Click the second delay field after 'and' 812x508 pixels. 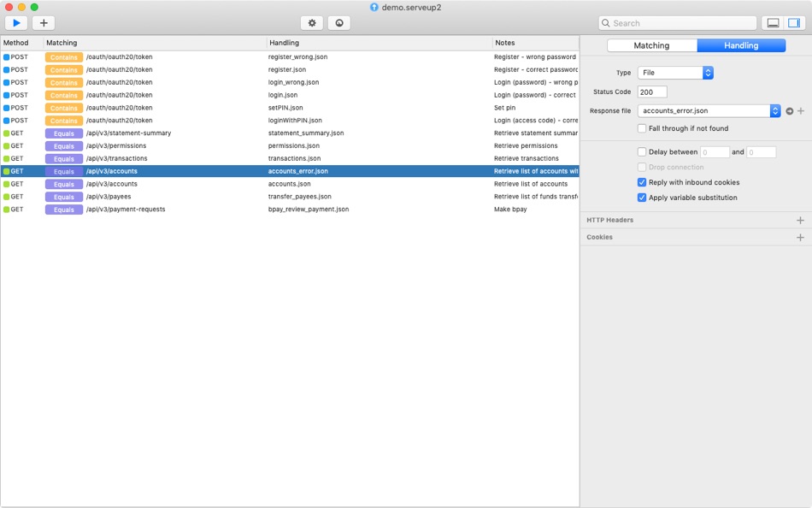pyautogui.click(x=762, y=152)
